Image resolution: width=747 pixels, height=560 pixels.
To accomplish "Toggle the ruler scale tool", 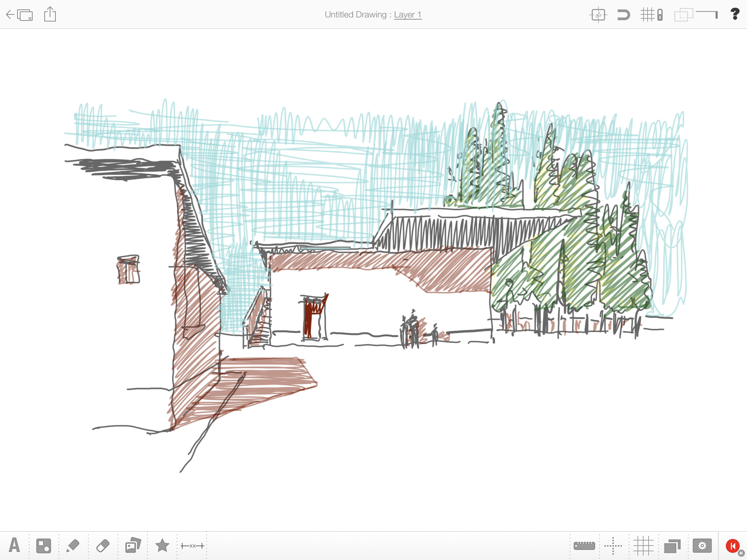I will pyautogui.click(x=584, y=546).
